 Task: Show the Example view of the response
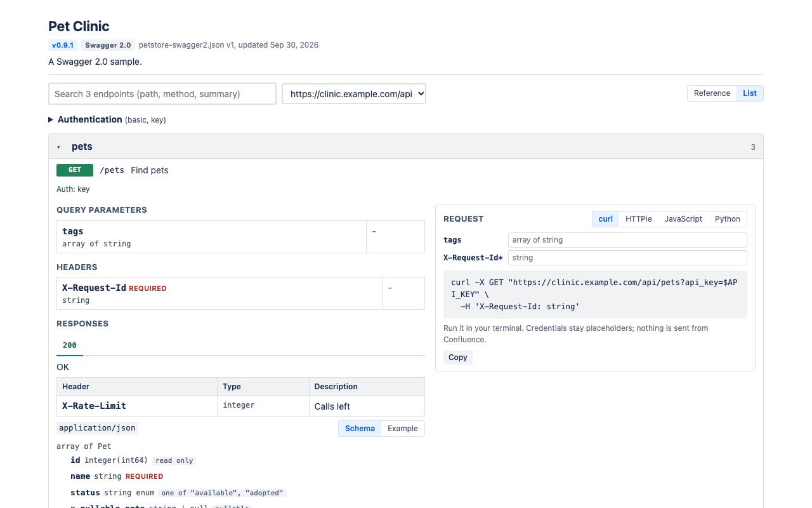coord(403,429)
